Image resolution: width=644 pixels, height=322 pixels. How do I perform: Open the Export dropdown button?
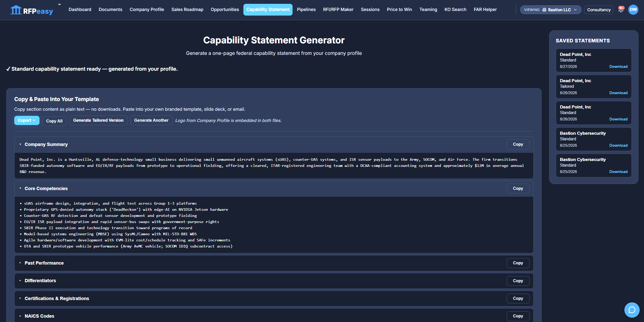[27, 120]
